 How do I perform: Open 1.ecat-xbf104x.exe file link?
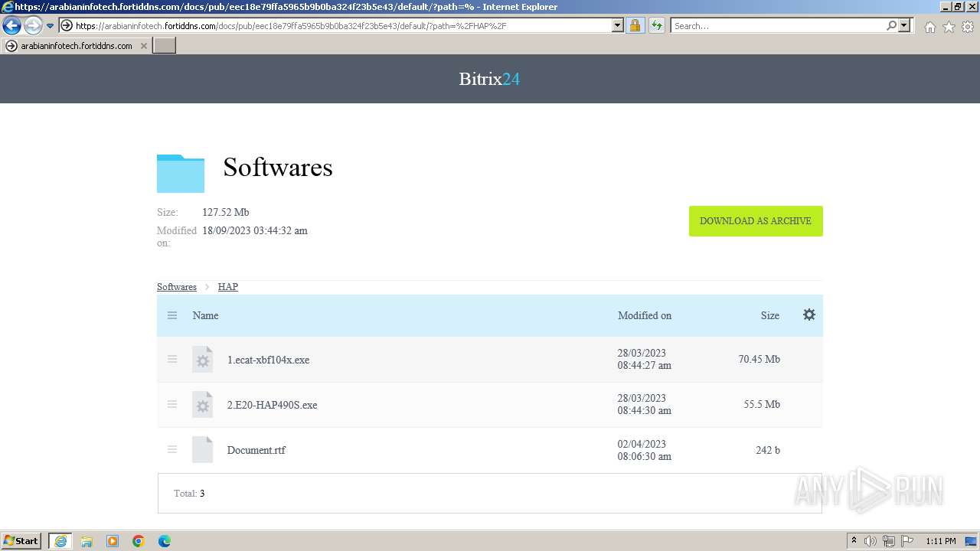tap(269, 360)
